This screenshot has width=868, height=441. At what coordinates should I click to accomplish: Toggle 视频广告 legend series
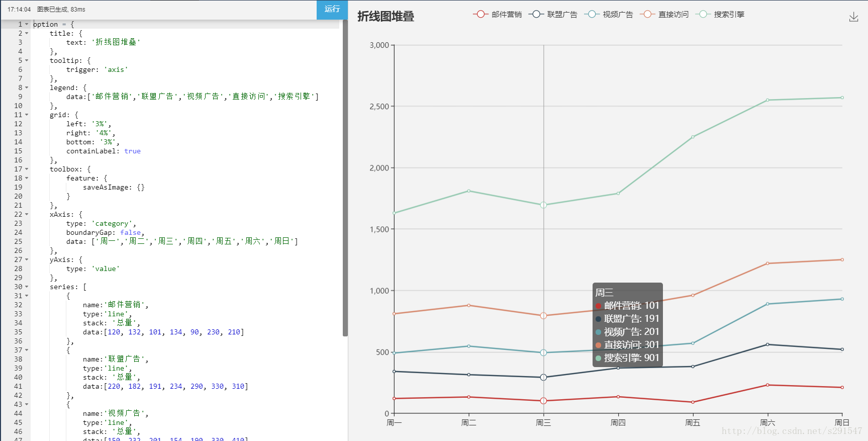609,15
